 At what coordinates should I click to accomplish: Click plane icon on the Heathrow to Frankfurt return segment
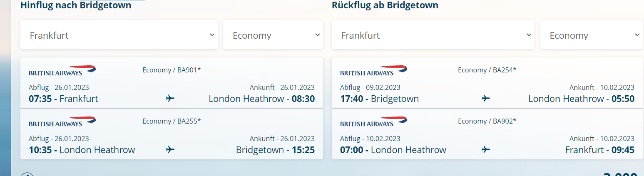coord(485,150)
